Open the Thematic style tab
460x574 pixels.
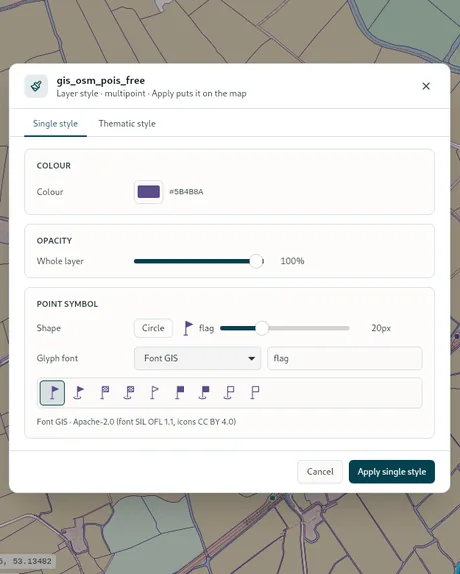127,124
